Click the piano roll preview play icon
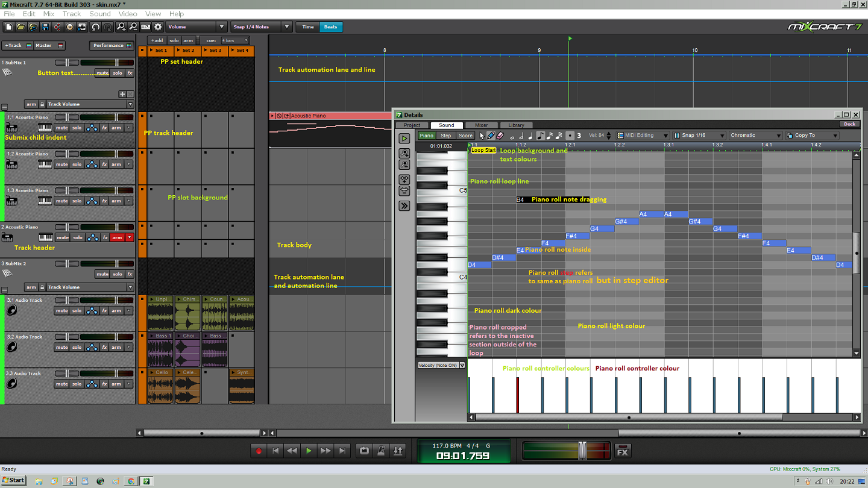The width and height of the screenshot is (868, 488). tap(404, 139)
